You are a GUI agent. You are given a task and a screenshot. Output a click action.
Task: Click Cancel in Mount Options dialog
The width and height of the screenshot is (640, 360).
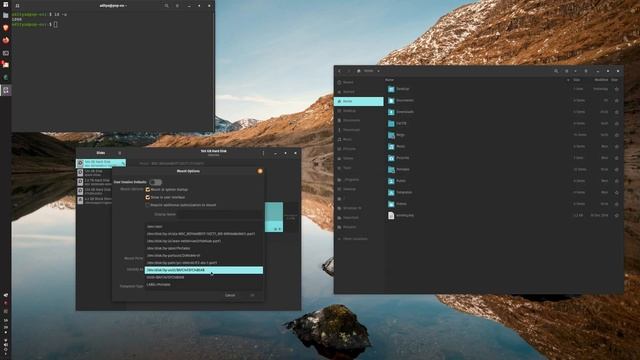point(230,295)
